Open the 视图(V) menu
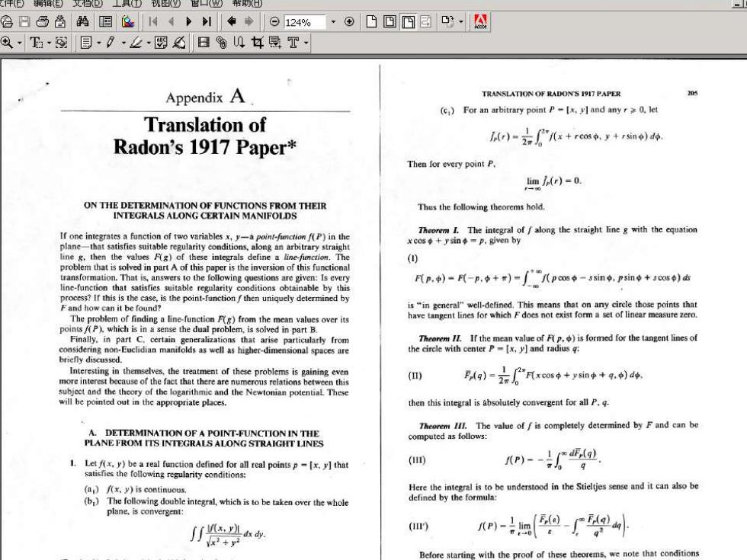 [x=166, y=3]
